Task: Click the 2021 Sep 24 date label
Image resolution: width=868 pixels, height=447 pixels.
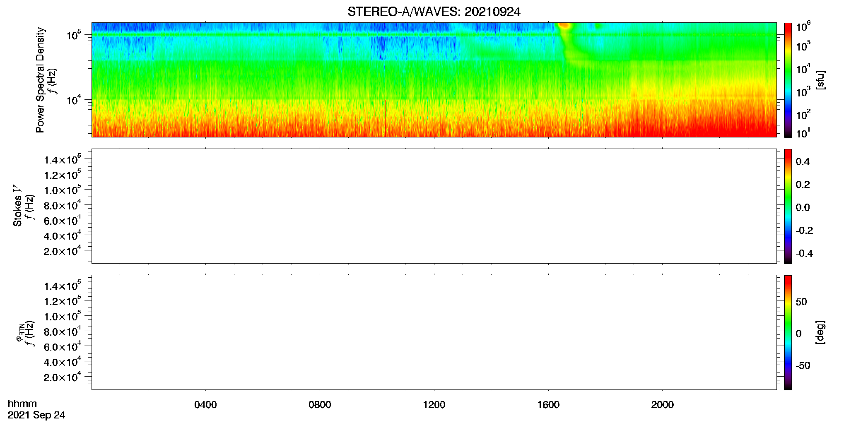Action: [36, 415]
